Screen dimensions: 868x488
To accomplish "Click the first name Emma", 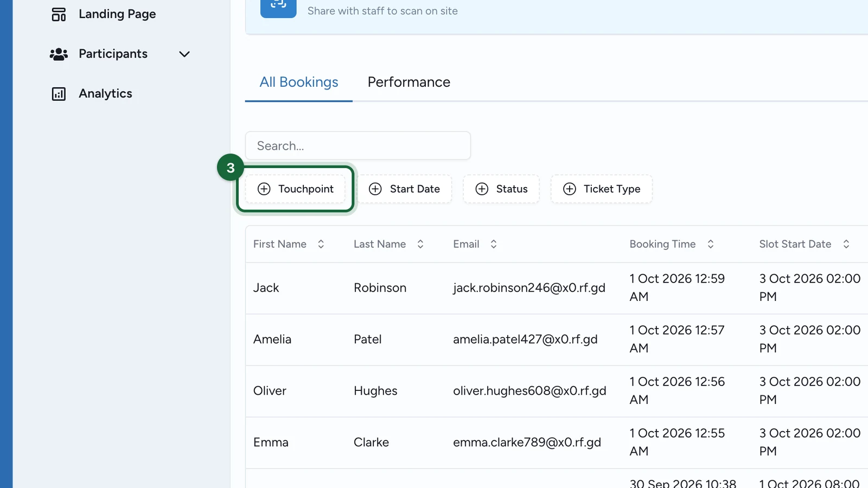I will point(271,442).
